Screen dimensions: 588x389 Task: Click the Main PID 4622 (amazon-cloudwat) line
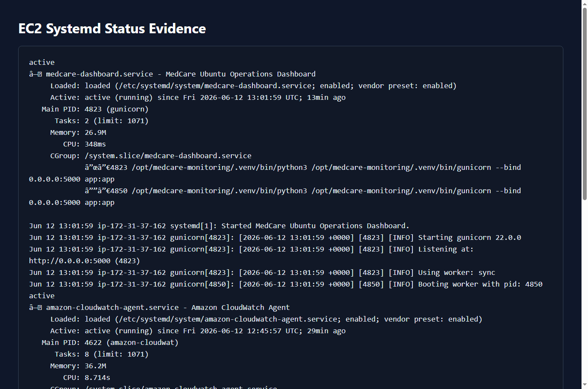[110, 342]
